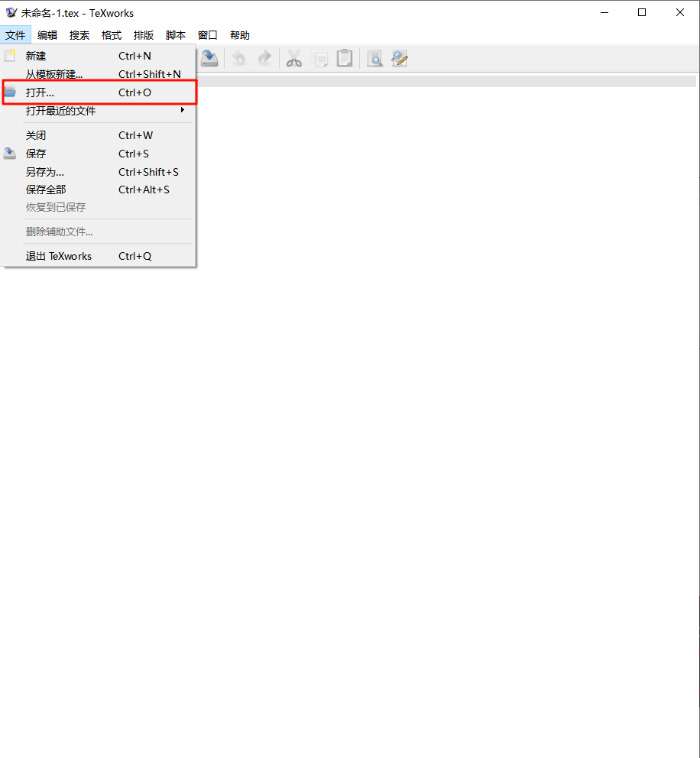This screenshot has width=700, height=758.
Task: Click inside the blank editor text area
Action: coord(443,382)
